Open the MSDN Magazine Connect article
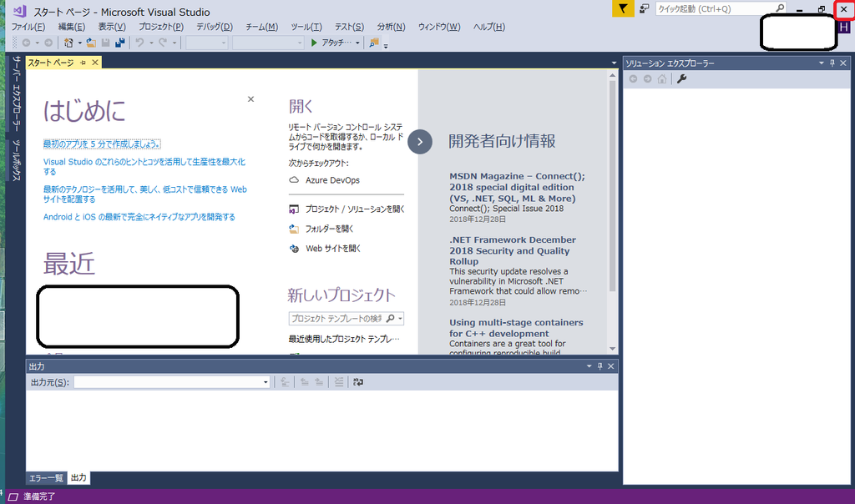This screenshot has width=855, height=504. 517,187
